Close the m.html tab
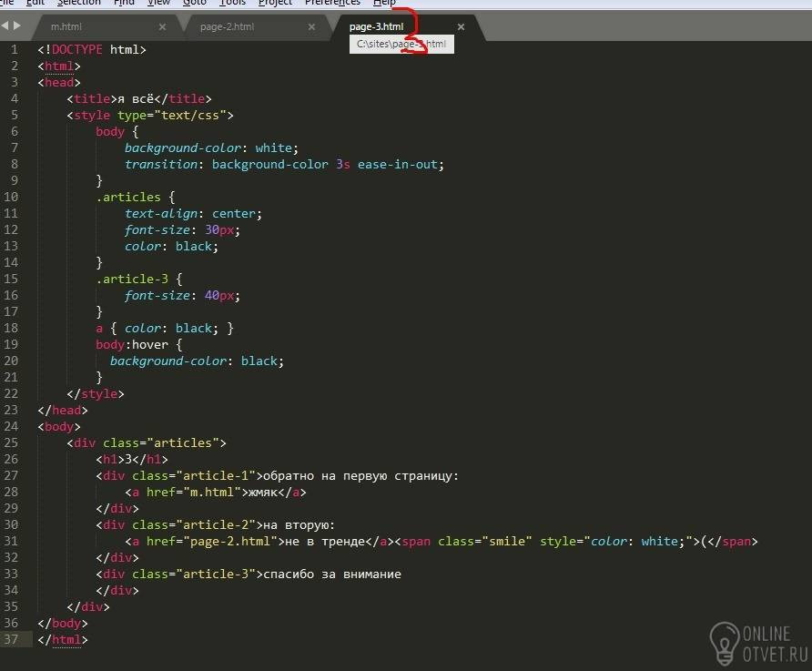This screenshot has height=671, width=812. 162,27
